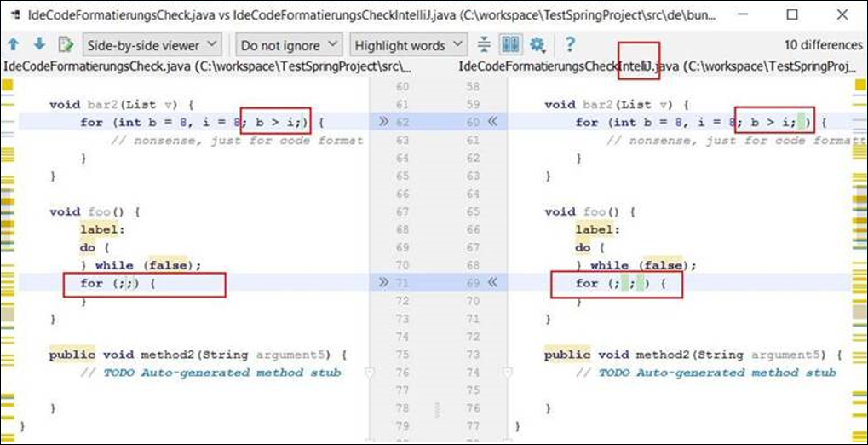
Task: Jump to next difference with down arrow
Action: 38,44
